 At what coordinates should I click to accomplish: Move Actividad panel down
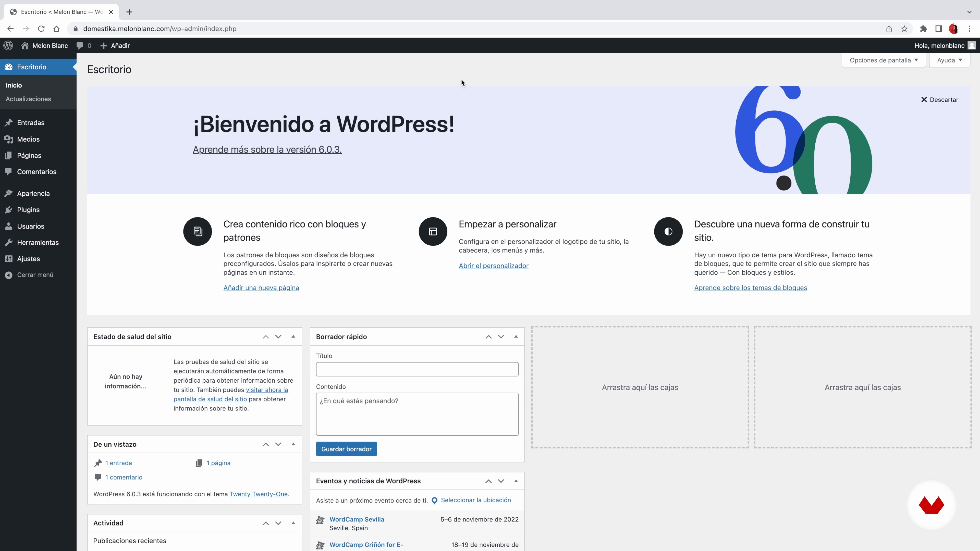pyautogui.click(x=278, y=523)
